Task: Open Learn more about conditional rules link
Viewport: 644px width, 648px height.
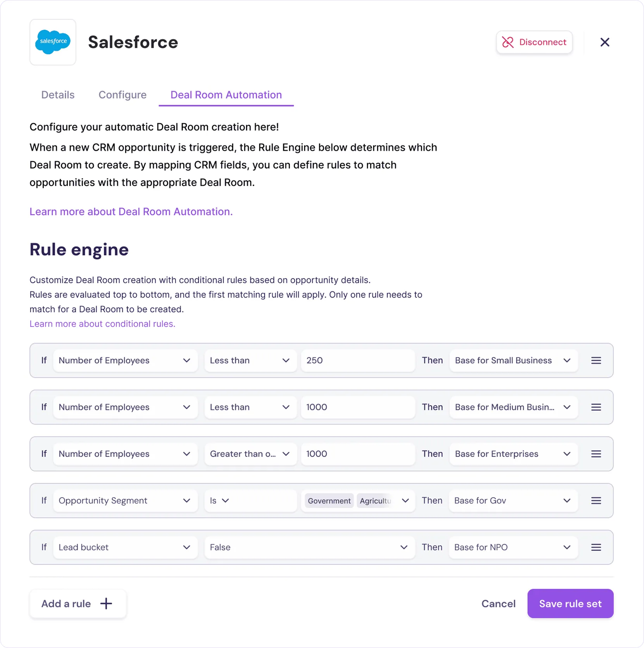Action: pos(102,324)
